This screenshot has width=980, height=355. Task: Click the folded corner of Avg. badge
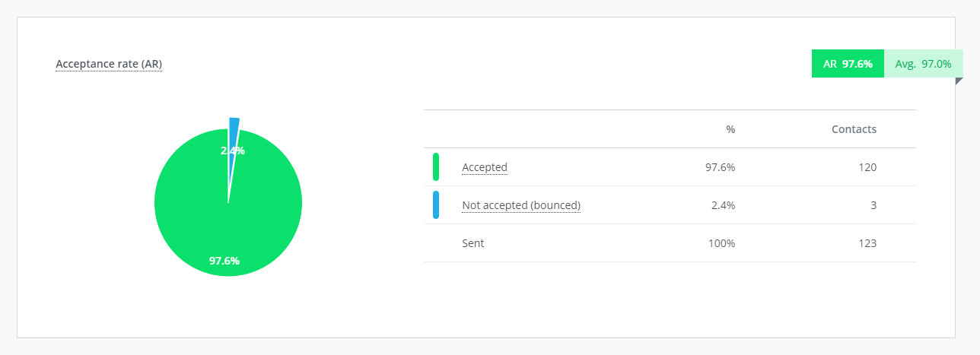pyautogui.click(x=959, y=81)
